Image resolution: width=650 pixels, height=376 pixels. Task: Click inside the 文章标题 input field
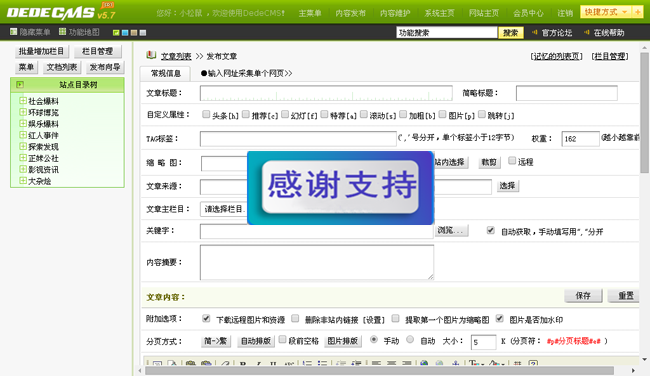point(326,93)
